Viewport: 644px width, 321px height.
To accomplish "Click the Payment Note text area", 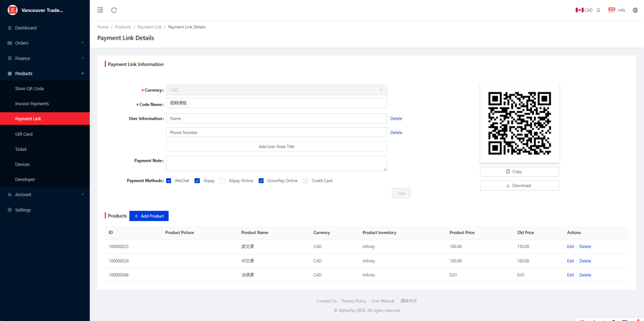I will coord(276,163).
